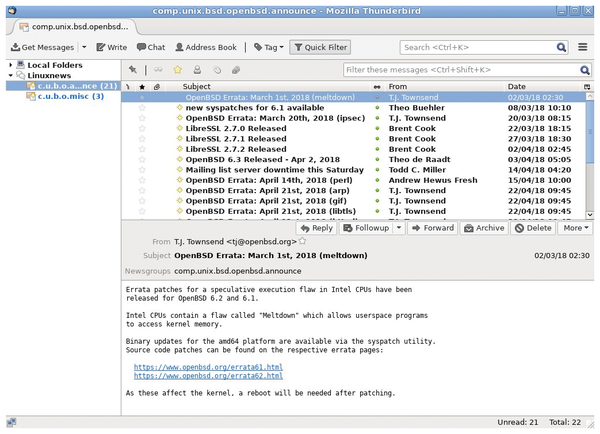Viewport: 600px width, 434px height.
Task: Open 'OpenBSD Errata: March 20th, 2018 (ipsec)'
Action: (x=275, y=118)
